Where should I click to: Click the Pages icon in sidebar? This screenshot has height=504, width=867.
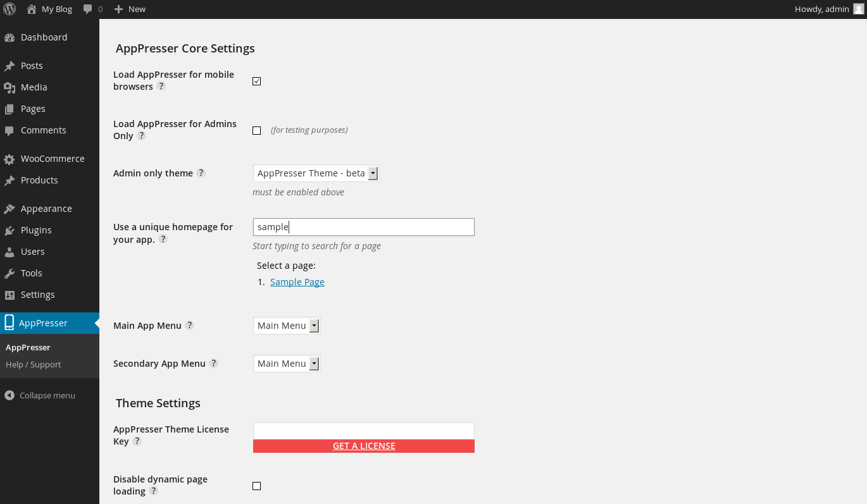point(9,109)
